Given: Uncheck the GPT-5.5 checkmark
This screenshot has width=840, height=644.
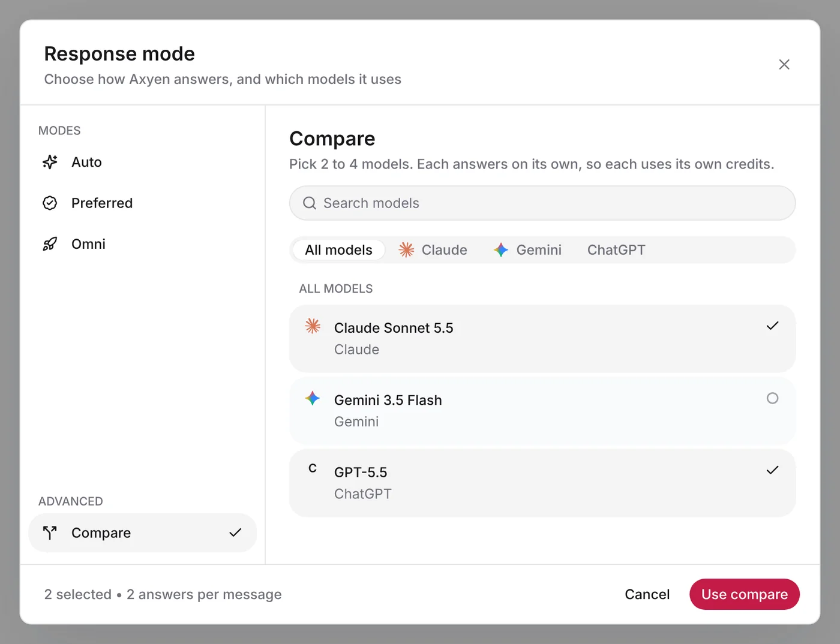Looking at the screenshot, I should pos(773,470).
